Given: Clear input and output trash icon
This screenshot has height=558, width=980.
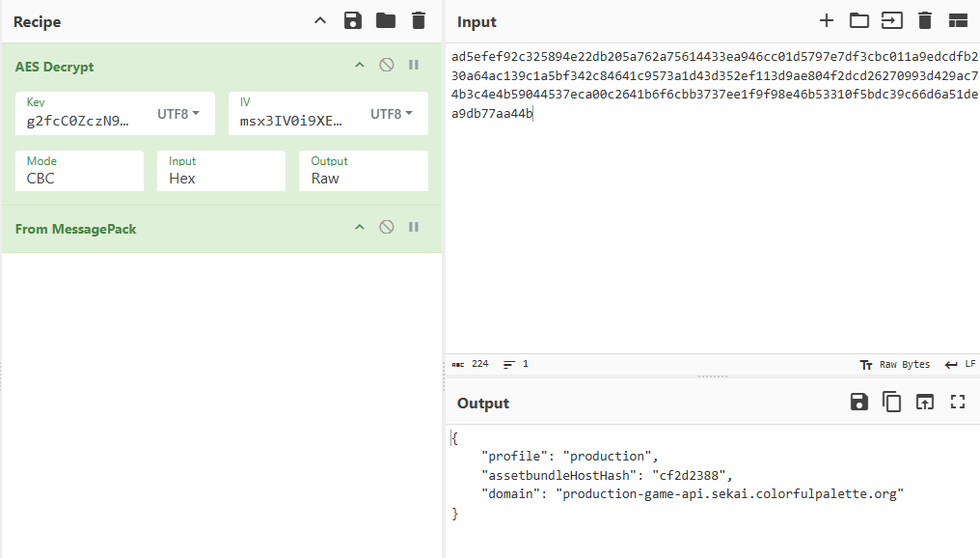Looking at the screenshot, I should coord(924,20).
